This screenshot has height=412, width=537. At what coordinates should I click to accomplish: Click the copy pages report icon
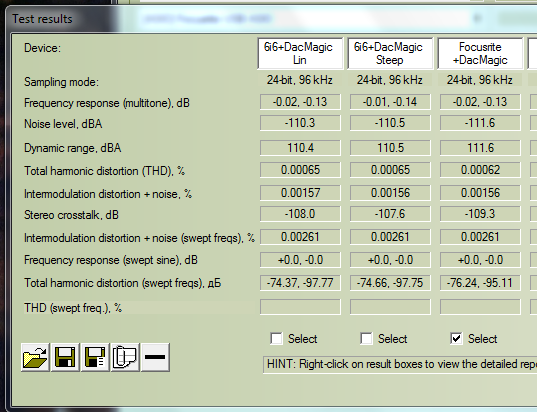tap(125, 357)
